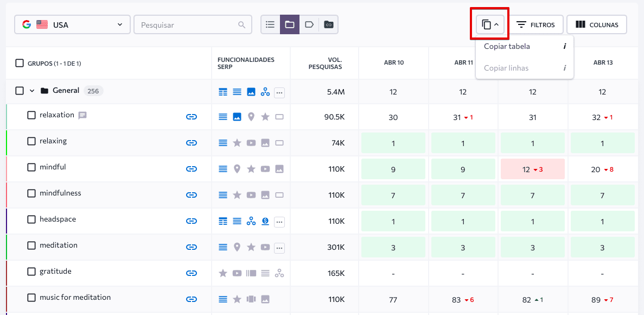Screen dimensions: 644x315
Task: Click the 74K volume in relaxing row
Action: click(x=337, y=143)
